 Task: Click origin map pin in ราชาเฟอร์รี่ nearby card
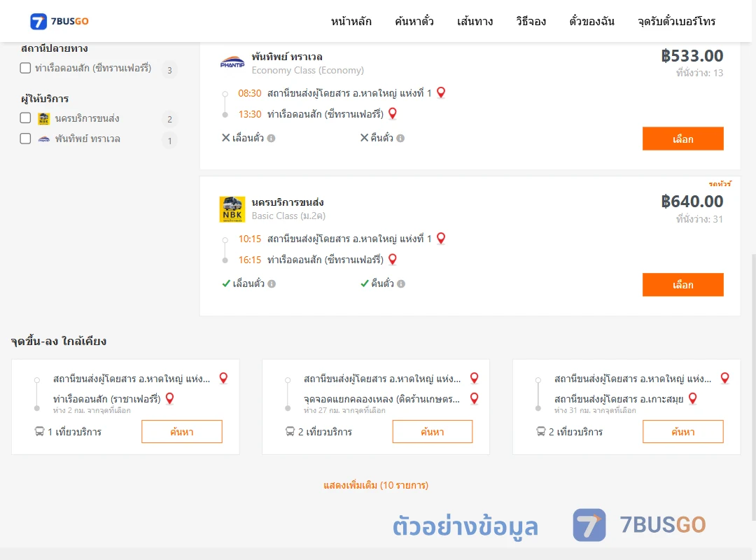(x=223, y=378)
